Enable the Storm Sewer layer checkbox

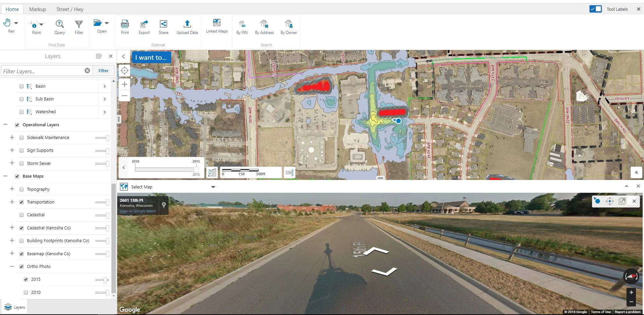[x=21, y=164]
